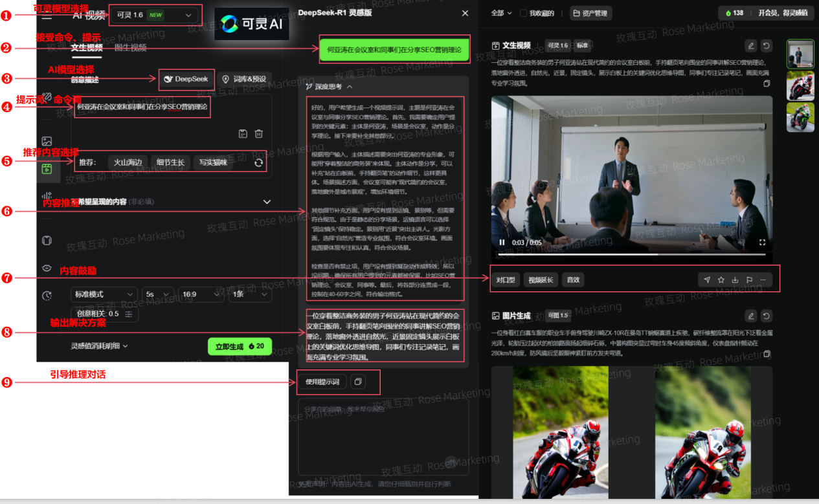Select the conference room video thumbnail
This screenshot has width=819, height=504.
[x=800, y=54]
